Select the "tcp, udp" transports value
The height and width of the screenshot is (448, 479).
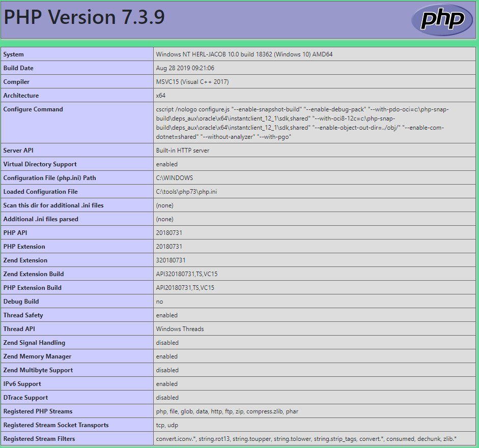pyautogui.click(x=167, y=425)
